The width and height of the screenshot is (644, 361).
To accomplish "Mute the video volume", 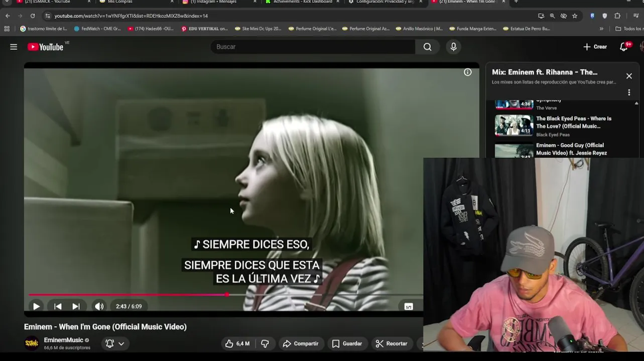I will (x=99, y=306).
